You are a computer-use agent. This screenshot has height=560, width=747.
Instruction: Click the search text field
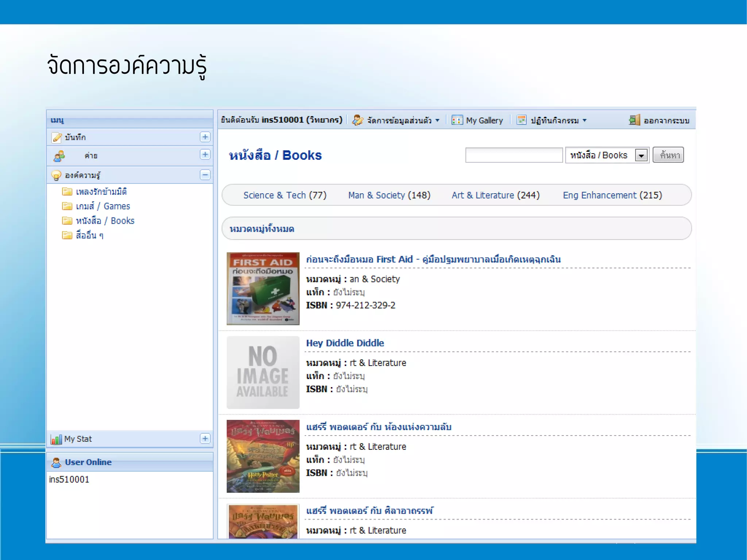click(514, 155)
